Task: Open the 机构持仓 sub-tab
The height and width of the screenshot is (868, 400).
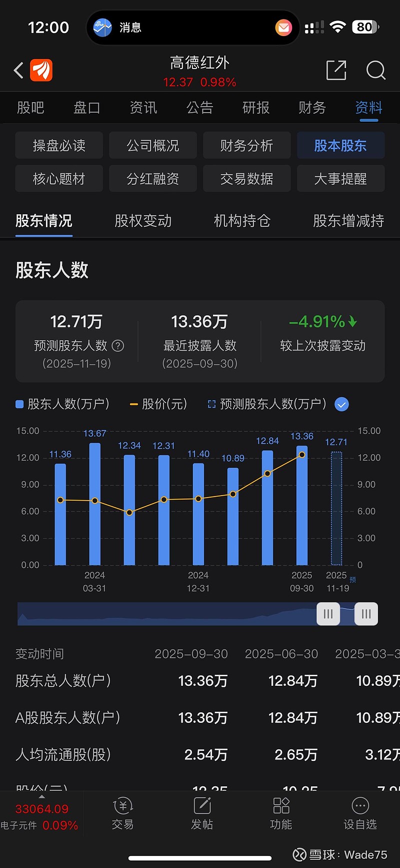Action: 242,221
